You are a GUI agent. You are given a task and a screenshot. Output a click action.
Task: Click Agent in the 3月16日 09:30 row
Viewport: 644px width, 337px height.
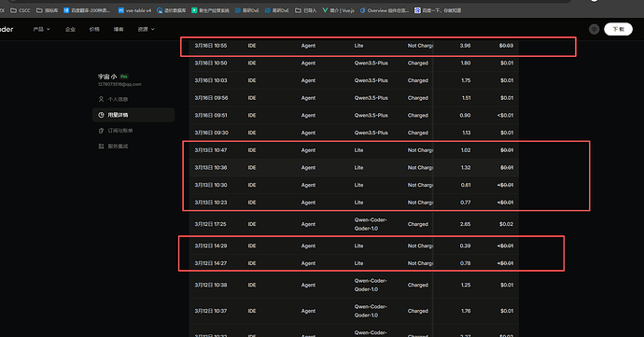click(x=308, y=133)
